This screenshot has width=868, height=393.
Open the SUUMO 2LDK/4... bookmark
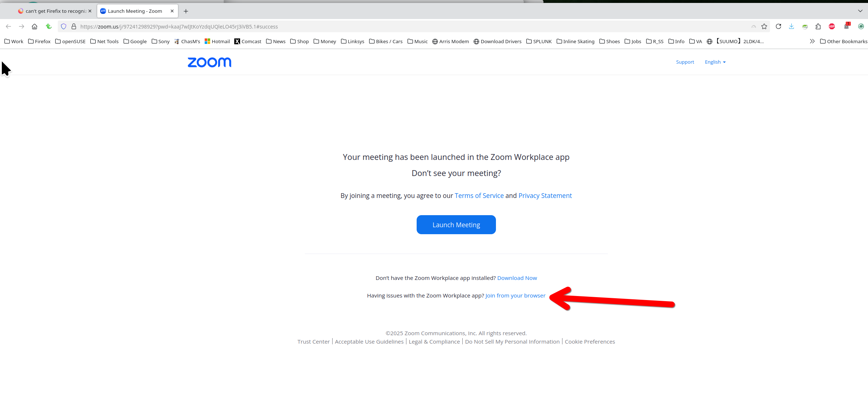[735, 41]
